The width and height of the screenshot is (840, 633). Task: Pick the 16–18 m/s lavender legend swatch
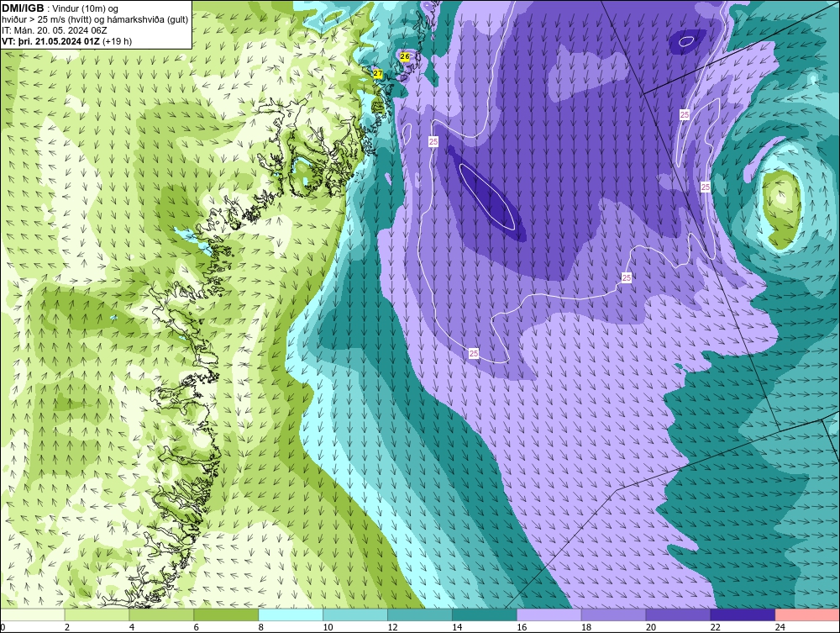[x=549, y=615]
